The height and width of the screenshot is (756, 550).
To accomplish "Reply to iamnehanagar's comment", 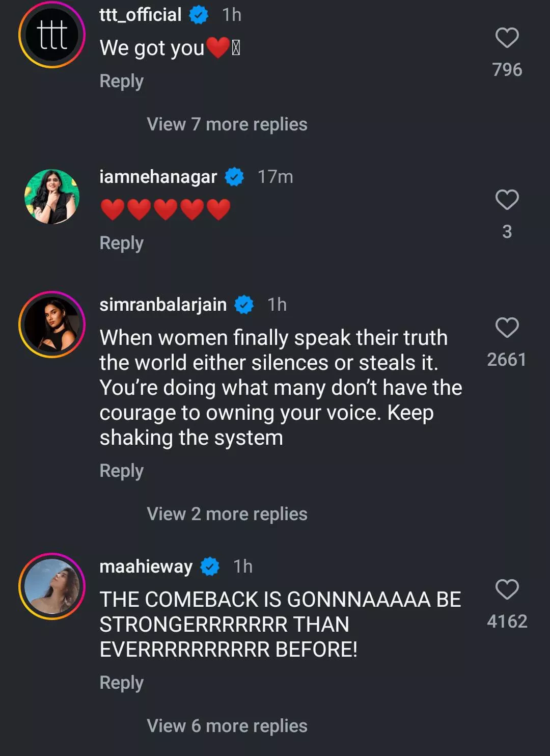I will tap(121, 243).
